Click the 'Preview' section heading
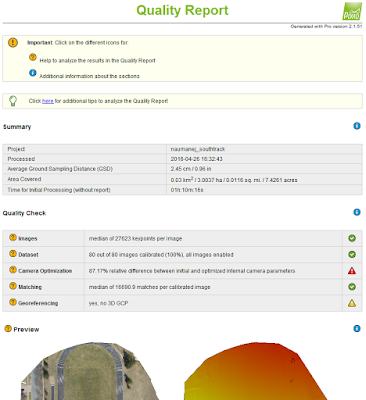366x400 pixels. [26, 329]
